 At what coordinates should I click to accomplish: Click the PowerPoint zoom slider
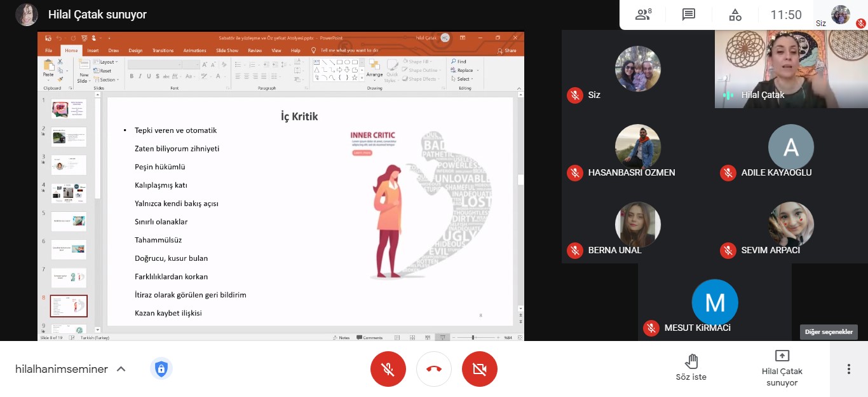473,337
